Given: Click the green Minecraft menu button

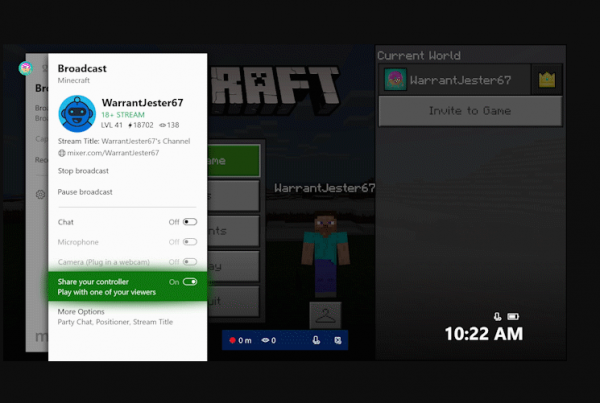Looking at the screenshot, I should [234, 160].
